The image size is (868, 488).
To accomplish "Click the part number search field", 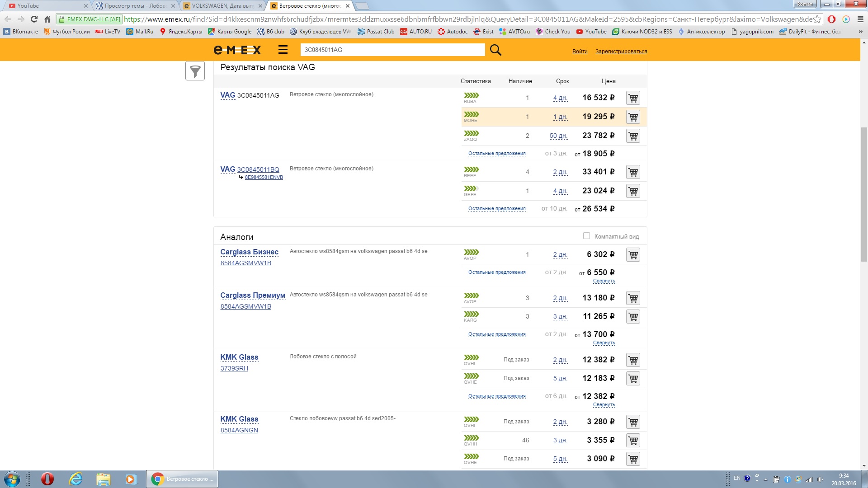I will click(392, 50).
